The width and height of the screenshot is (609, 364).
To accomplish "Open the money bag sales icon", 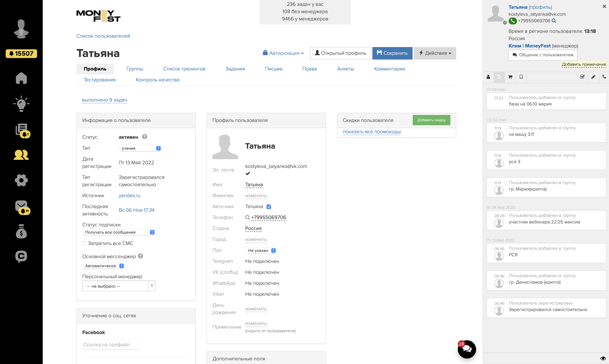I will click(21, 231).
